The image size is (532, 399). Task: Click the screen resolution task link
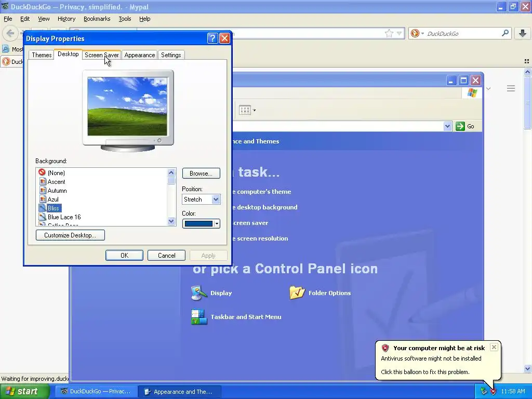260,238
